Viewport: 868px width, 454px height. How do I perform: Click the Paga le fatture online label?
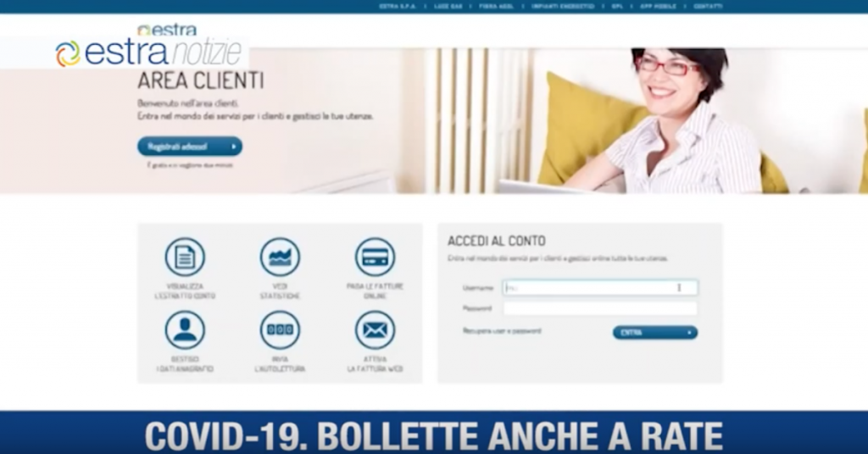pos(375,291)
